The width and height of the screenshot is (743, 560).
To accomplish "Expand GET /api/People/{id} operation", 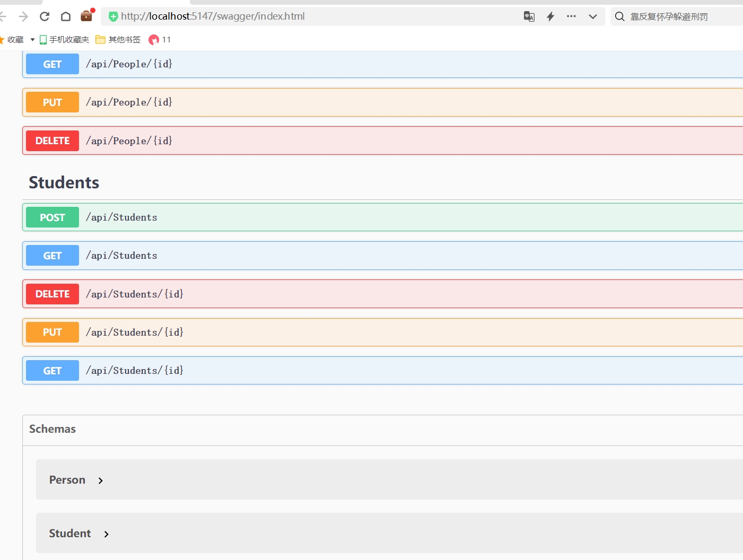I will pos(383,64).
